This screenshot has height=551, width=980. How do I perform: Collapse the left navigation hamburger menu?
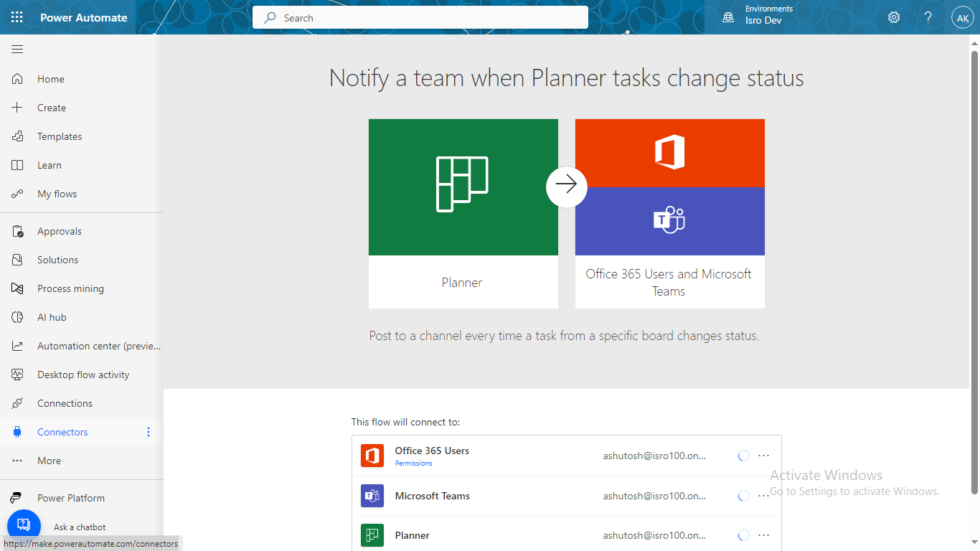point(17,50)
